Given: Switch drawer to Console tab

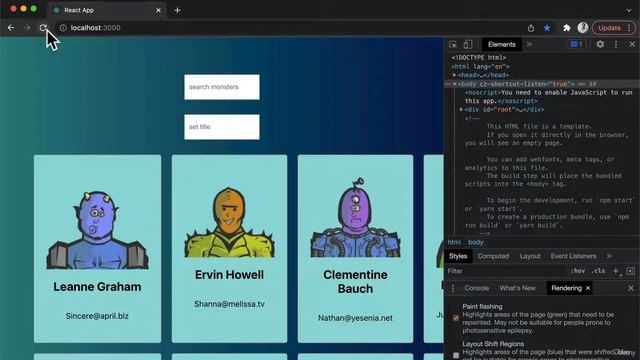Looking at the screenshot, I should click(x=476, y=288).
